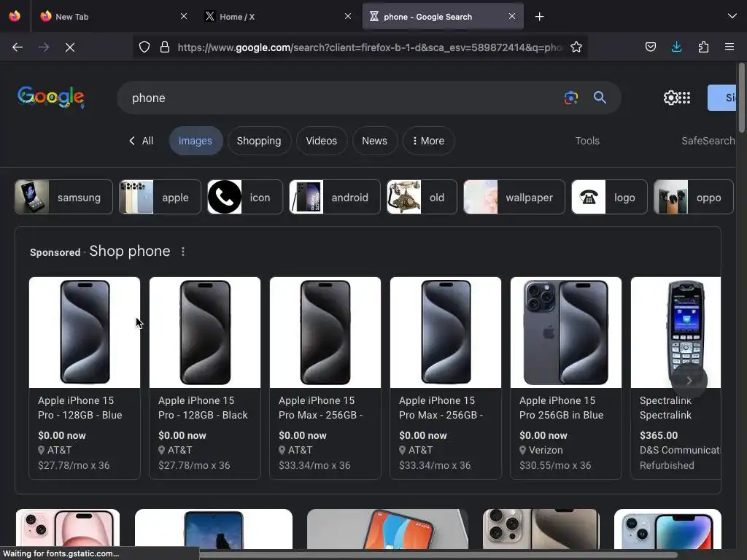Open iPhone 15 Pro 128GB Blue product image
Screen dimensions: 747x560
tap(85, 332)
